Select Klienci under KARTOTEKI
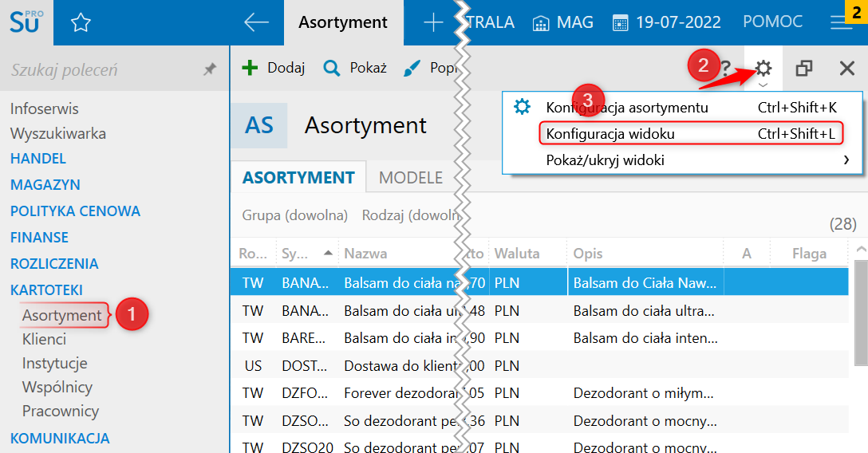The height and width of the screenshot is (453, 868). (x=45, y=339)
